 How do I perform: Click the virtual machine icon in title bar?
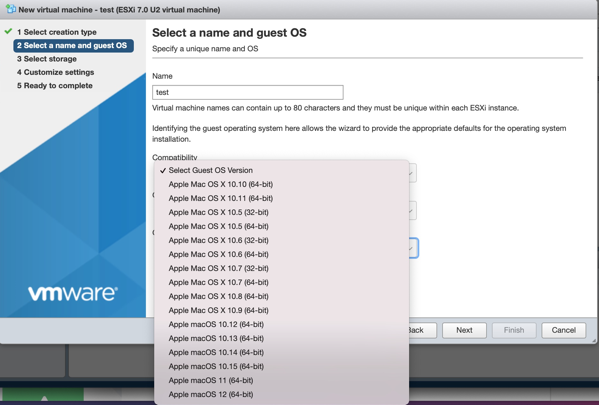[11, 9]
